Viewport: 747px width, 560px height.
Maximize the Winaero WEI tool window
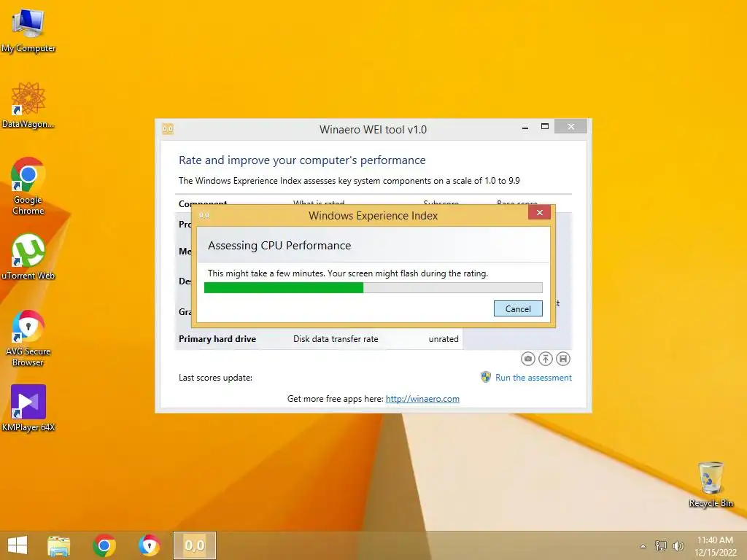545,126
